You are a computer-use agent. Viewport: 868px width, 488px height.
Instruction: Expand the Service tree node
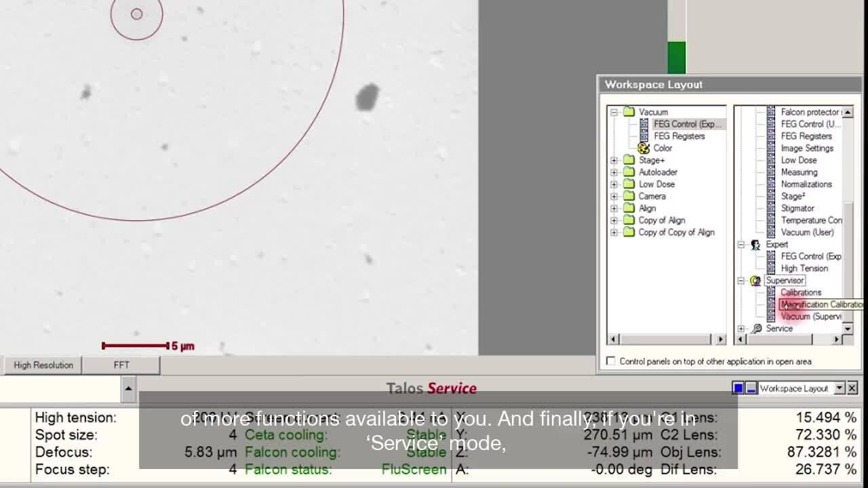pyautogui.click(x=741, y=329)
